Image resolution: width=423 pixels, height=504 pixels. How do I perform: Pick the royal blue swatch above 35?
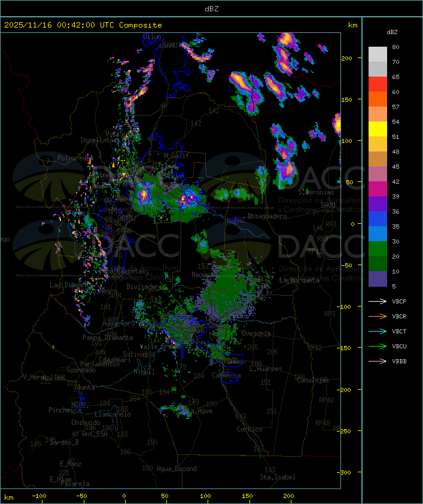pyautogui.click(x=378, y=219)
